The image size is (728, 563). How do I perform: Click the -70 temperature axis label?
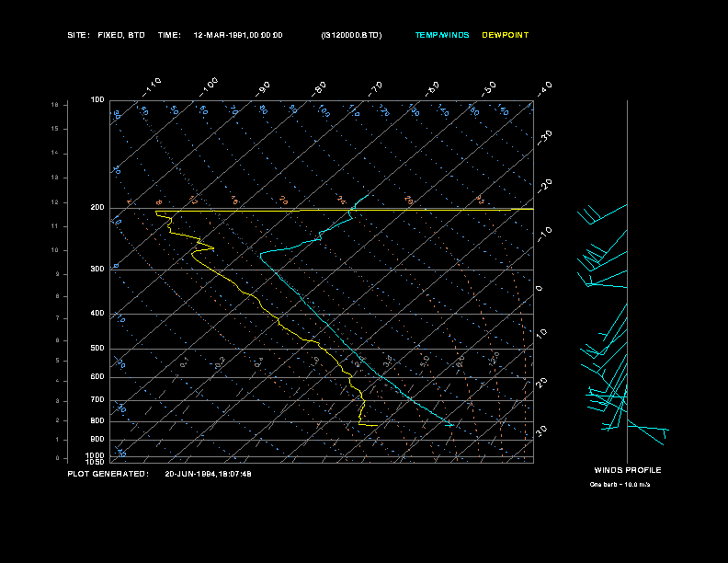click(376, 89)
